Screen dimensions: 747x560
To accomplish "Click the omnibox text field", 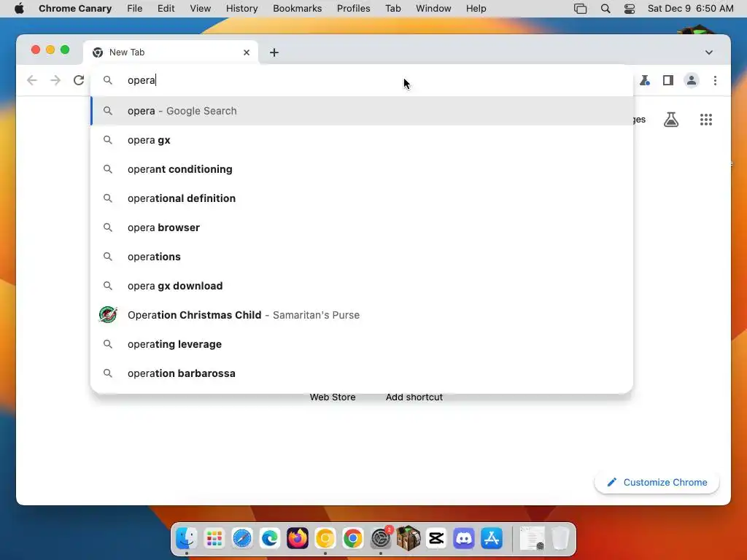I will pos(362,80).
